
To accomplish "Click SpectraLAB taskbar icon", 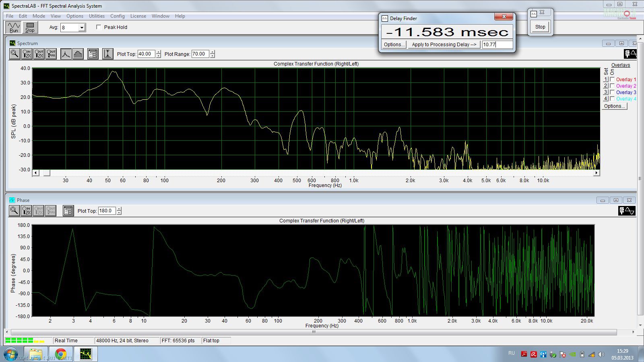I will click(x=86, y=354).
